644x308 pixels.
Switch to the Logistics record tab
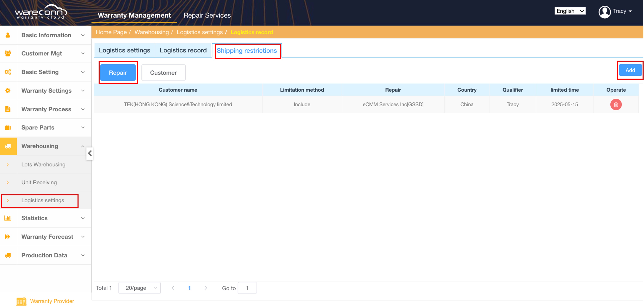point(183,50)
